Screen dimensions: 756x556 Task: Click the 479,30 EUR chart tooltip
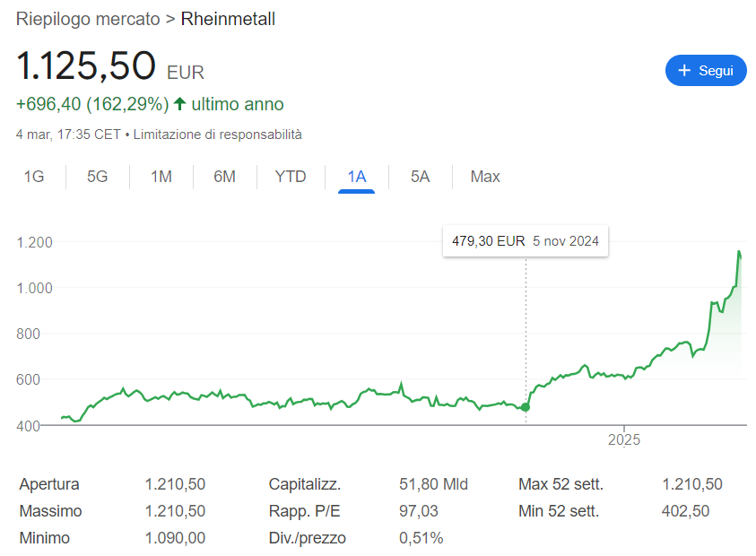pyautogui.click(x=525, y=241)
